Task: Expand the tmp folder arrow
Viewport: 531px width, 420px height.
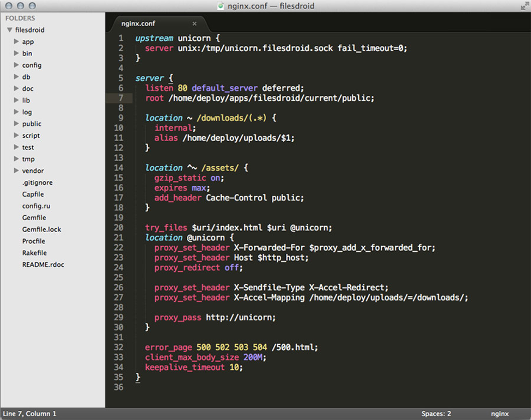Action: [x=16, y=159]
